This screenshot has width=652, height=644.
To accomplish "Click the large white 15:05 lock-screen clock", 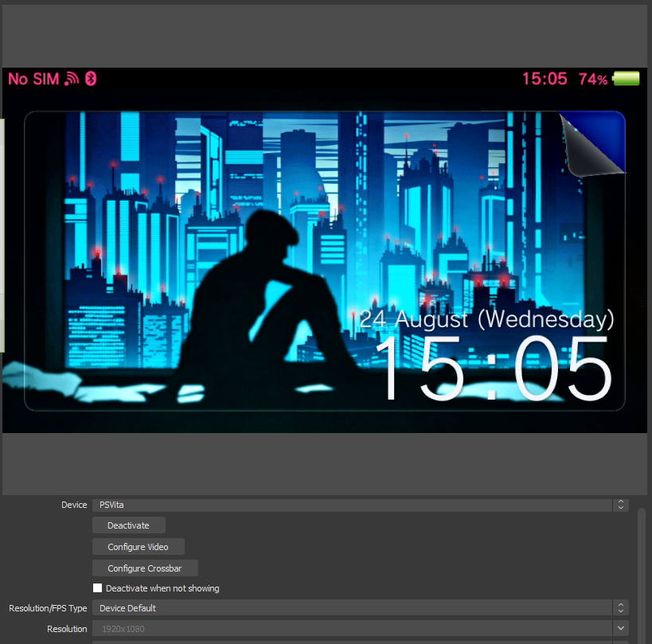I will (x=495, y=369).
